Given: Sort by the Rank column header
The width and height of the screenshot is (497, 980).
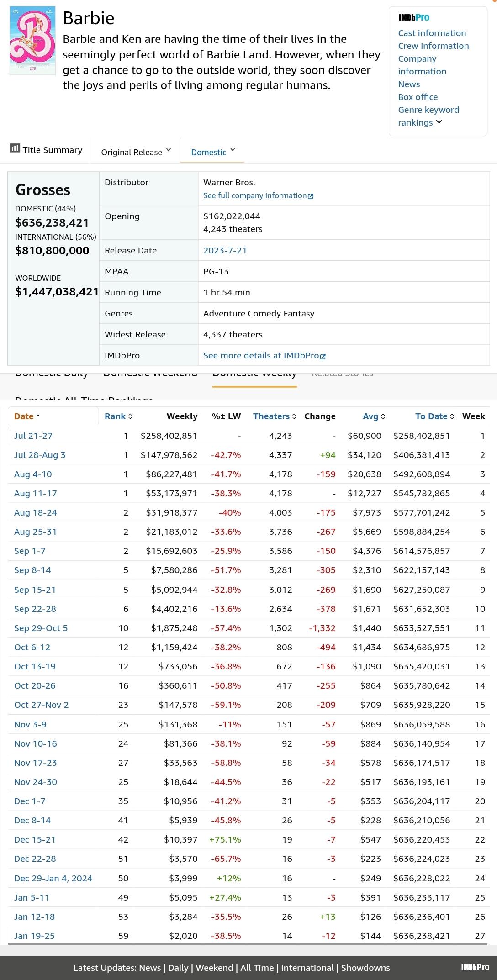Looking at the screenshot, I should click(118, 416).
